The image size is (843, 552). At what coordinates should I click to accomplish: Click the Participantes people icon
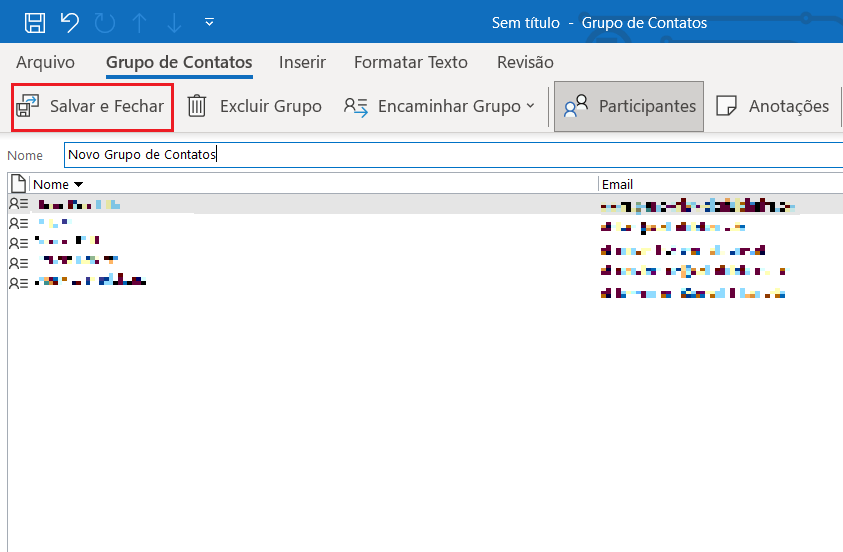point(576,106)
